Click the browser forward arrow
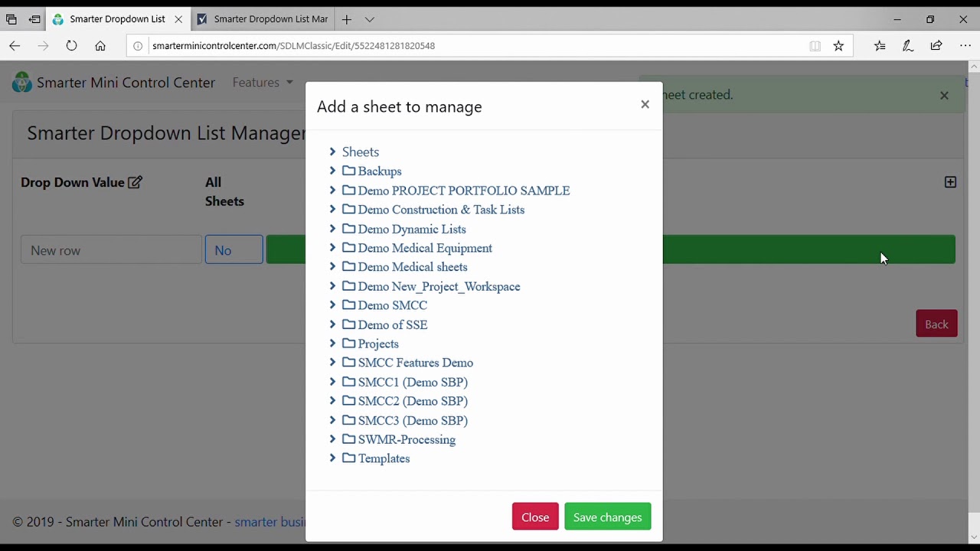980x551 pixels. tap(43, 46)
